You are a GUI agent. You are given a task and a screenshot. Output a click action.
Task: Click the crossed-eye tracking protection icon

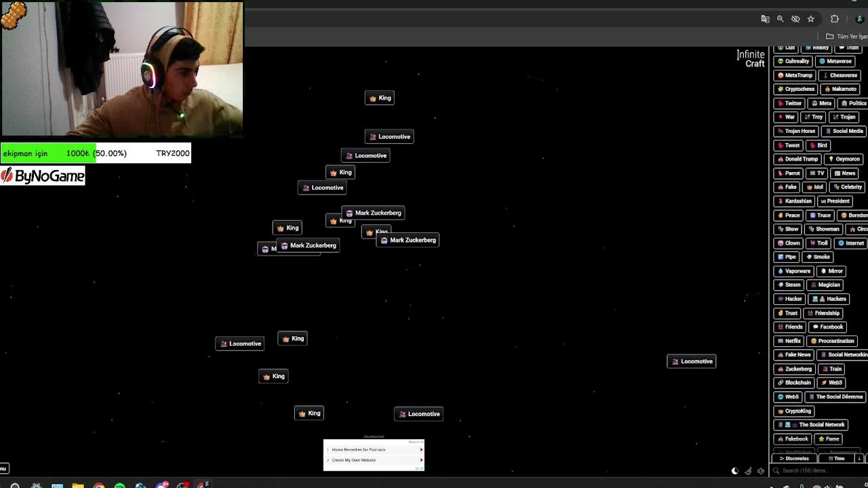[795, 19]
